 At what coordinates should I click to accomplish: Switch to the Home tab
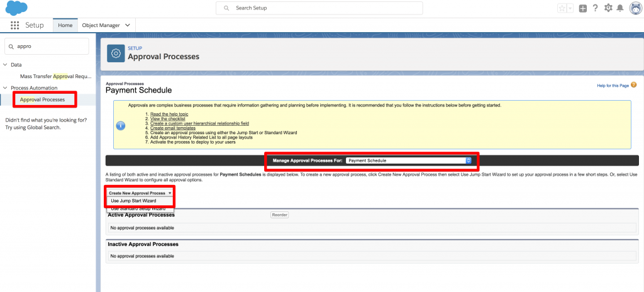click(x=65, y=25)
